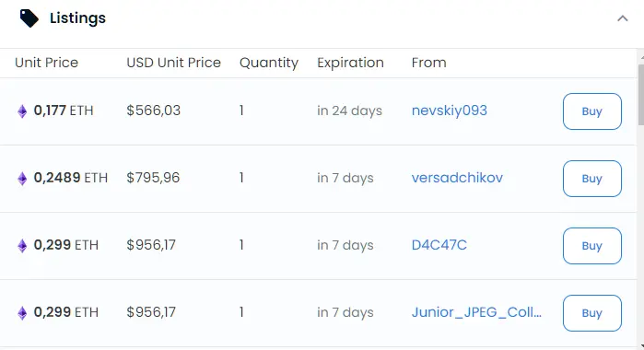The height and width of the screenshot is (350, 644).
Task: Buy the Junior_JPEG_Coll... listing
Action: pos(591,313)
